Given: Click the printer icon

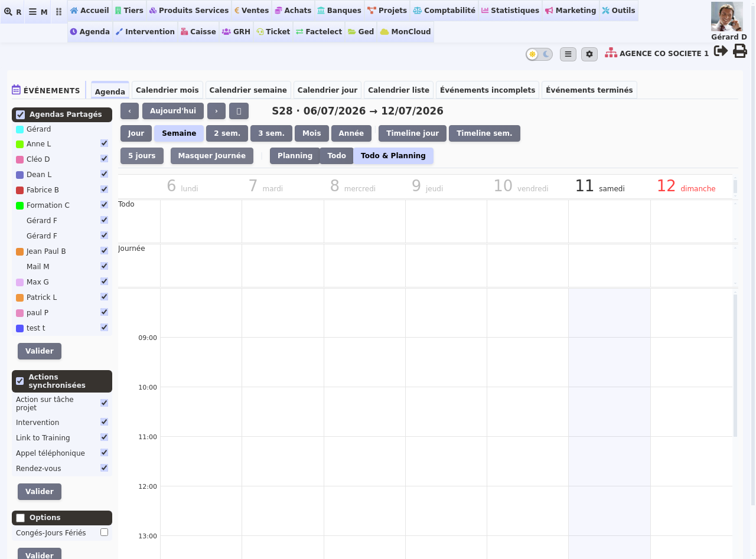Looking at the screenshot, I should click(740, 51).
